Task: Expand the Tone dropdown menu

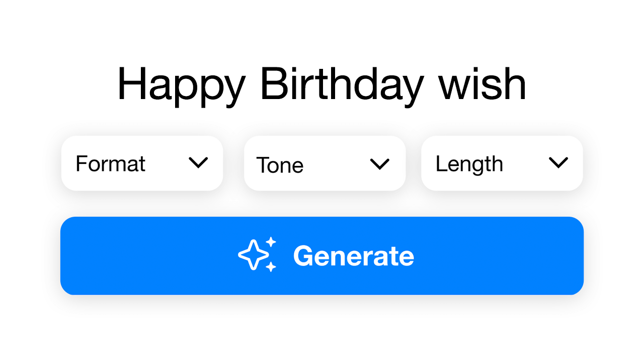Action: pyautogui.click(x=325, y=163)
